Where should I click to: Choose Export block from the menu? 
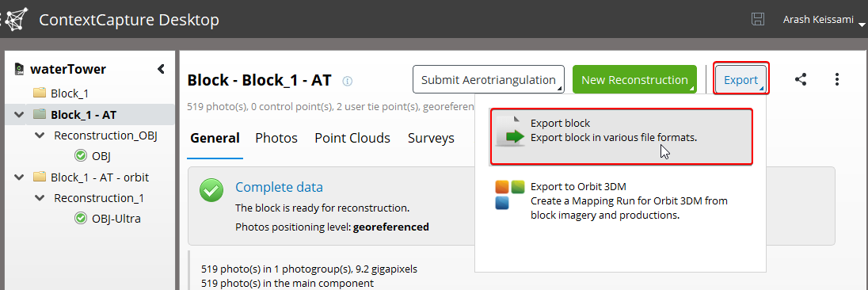pyautogui.click(x=621, y=137)
